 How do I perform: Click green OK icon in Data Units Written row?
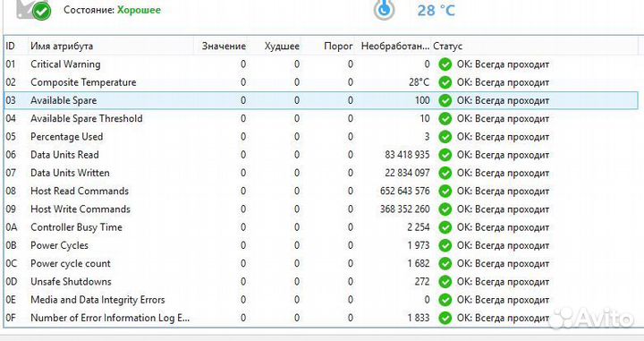(x=445, y=173)
